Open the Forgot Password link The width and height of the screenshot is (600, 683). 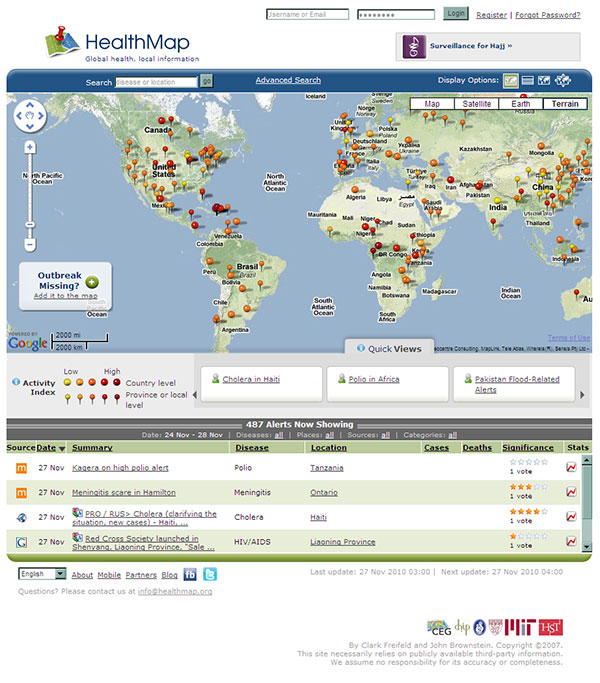[548, 15]
